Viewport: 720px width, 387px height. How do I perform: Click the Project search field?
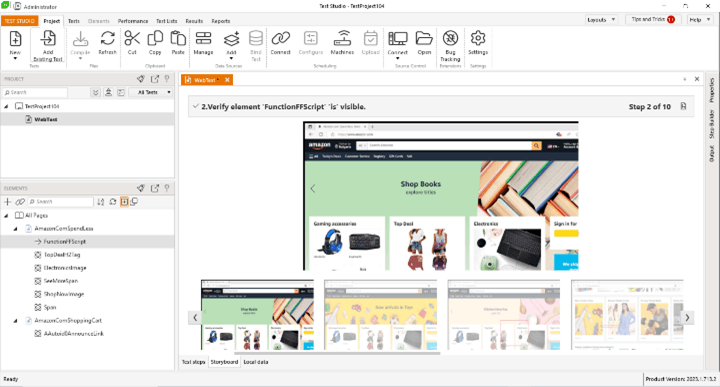pos(35,92)
